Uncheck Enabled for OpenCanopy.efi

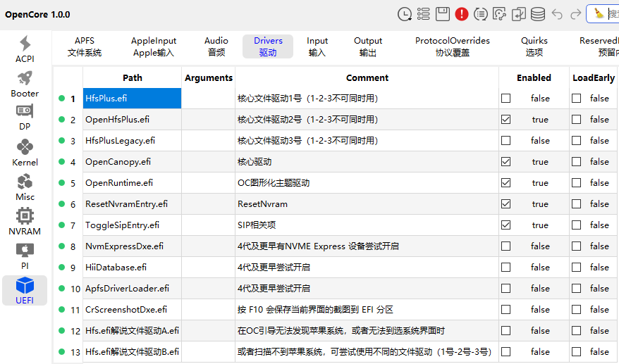coord(505,162)
